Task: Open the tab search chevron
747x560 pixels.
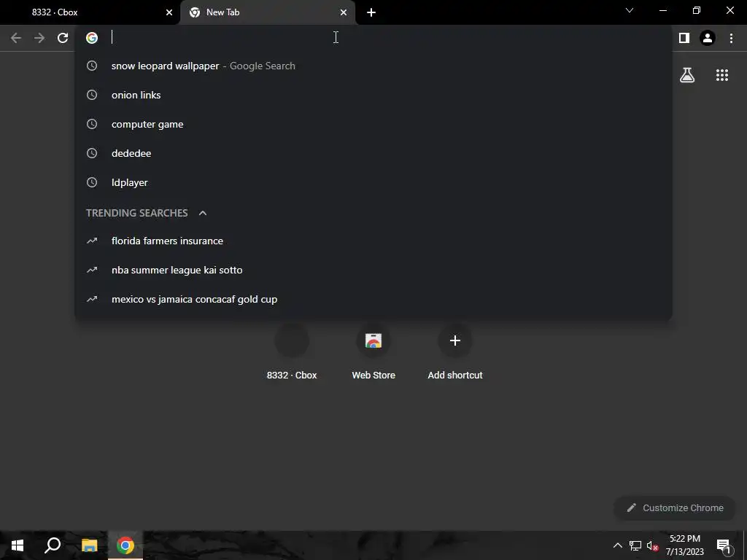Action: (630, 10)
